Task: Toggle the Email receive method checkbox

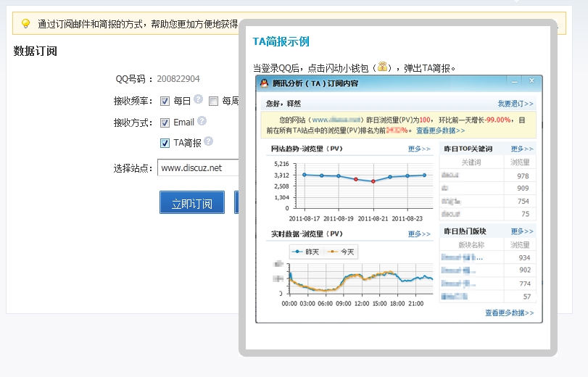Action: (x=165, y=123)
